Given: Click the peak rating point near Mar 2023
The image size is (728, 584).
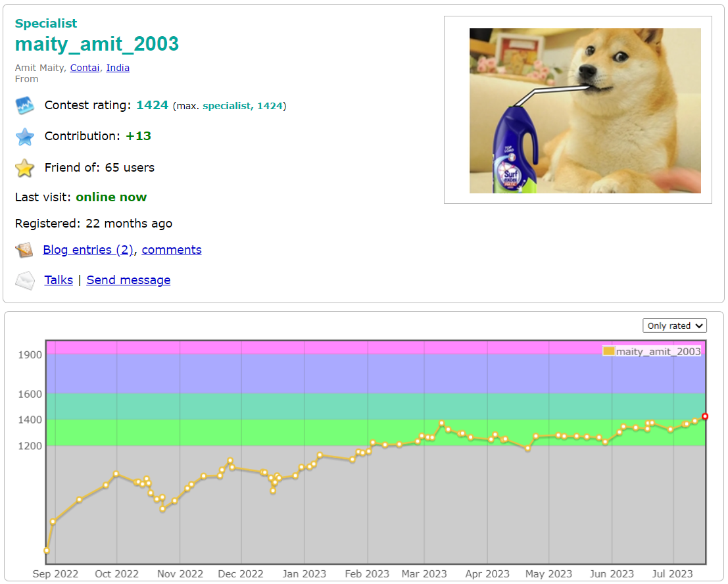Looking at the screenshot, I should pyautogui.click(x=440, y=424).
